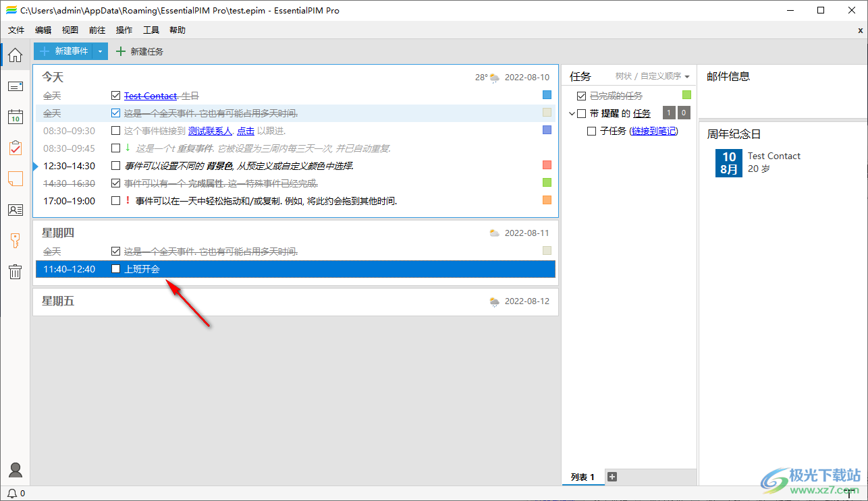This screenshot has width=868, height=501.
Task: Open the Test Contact link
Action: (x=151, y=96)
